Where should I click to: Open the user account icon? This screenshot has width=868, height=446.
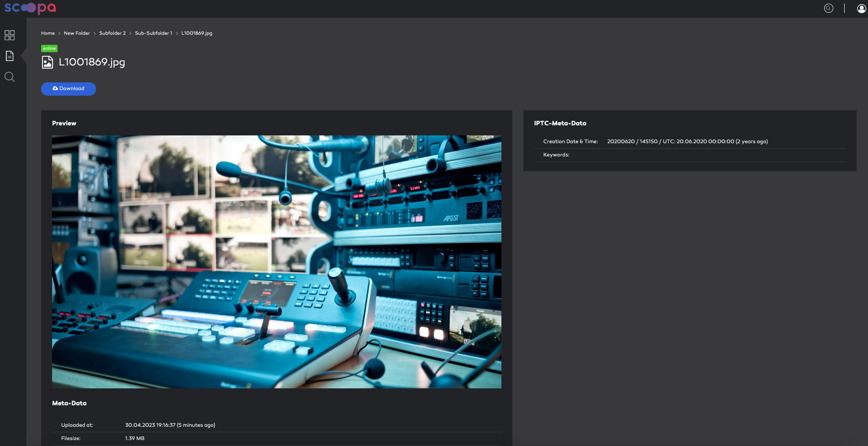click(x=861, y=8)
